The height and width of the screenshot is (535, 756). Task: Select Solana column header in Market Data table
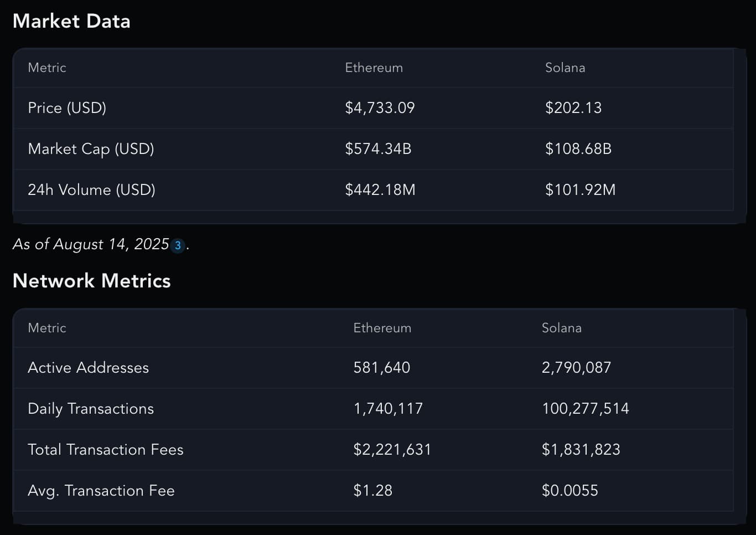[565, 68]
